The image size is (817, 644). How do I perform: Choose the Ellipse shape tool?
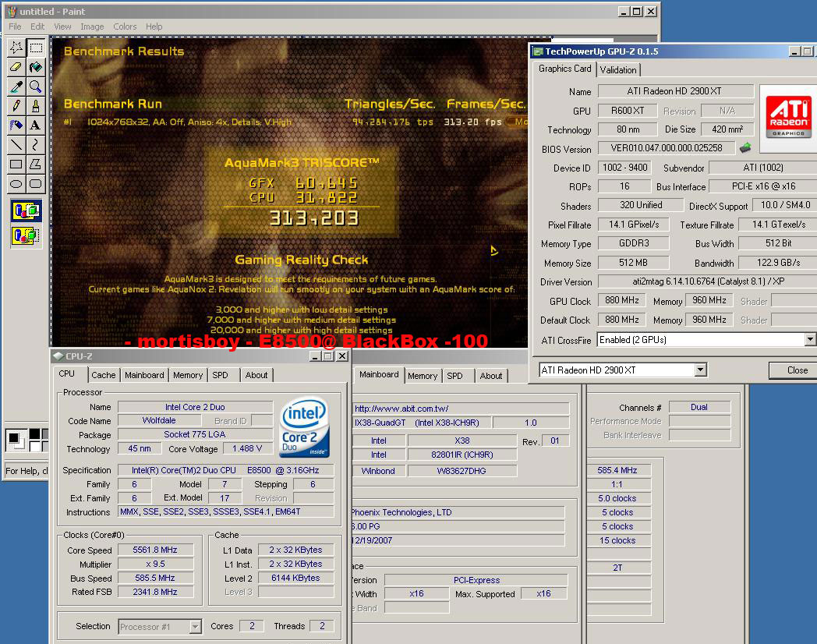(16, 183)
